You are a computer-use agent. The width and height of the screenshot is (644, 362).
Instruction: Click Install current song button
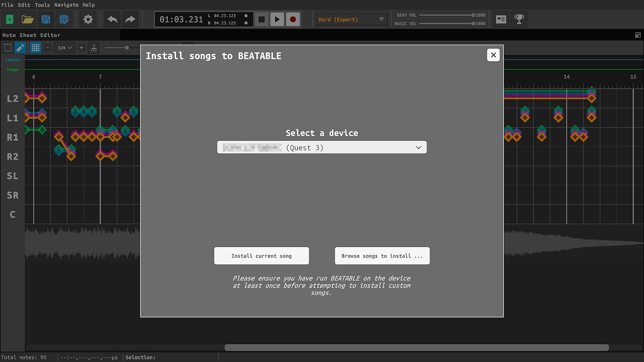(261, 256)
